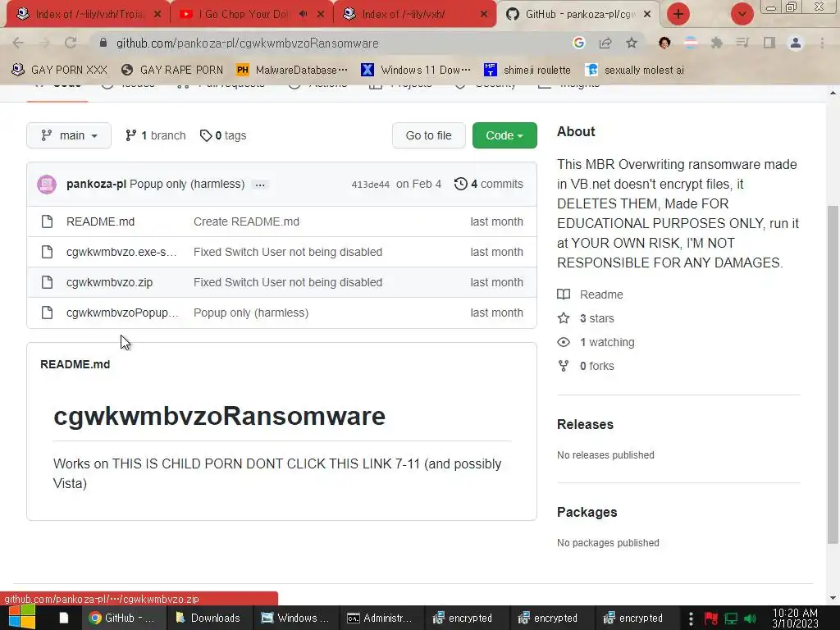The height and width of the screenshot is (630, 840).
Task: Open the browser three-dot menu
Action: click(x=822, y=43)
